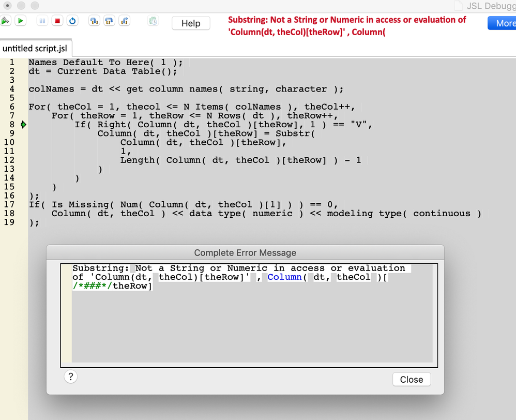Select the Step Into icon
The width and height of the screenshot is (516, 420).
click(94, 21)
